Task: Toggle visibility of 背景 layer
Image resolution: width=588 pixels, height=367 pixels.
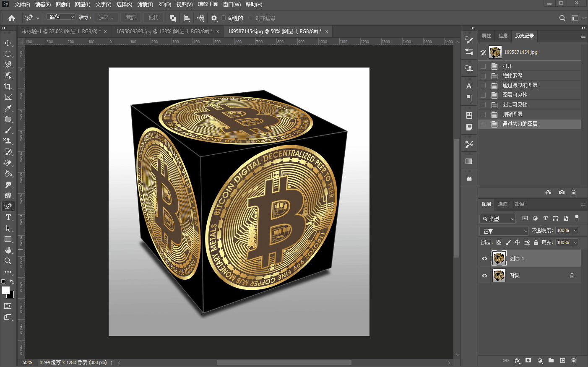Action: [484, 276]
